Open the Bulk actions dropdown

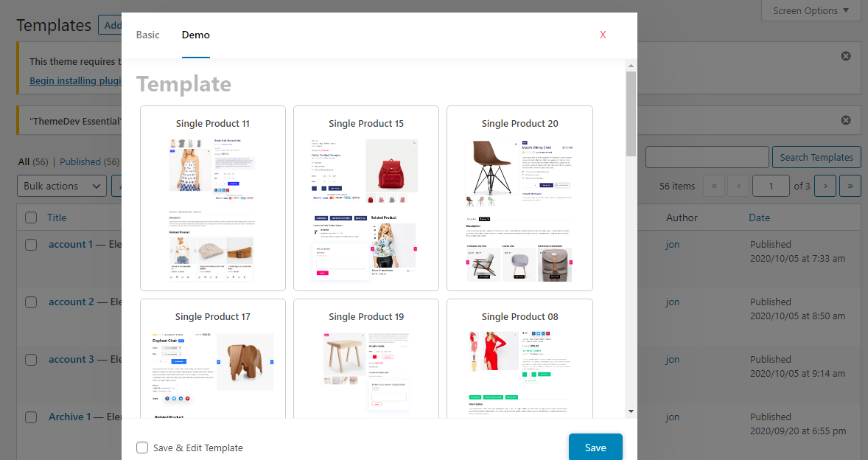[x=62, y=186]
